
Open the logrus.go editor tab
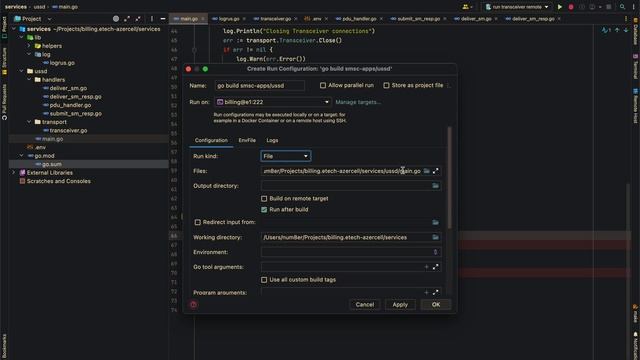(x=229, y=19)
